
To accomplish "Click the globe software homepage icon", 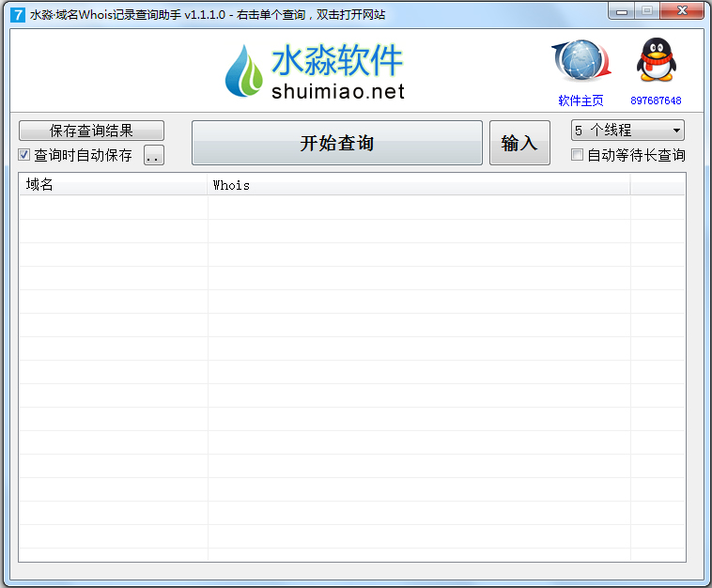I will [581, 61].
